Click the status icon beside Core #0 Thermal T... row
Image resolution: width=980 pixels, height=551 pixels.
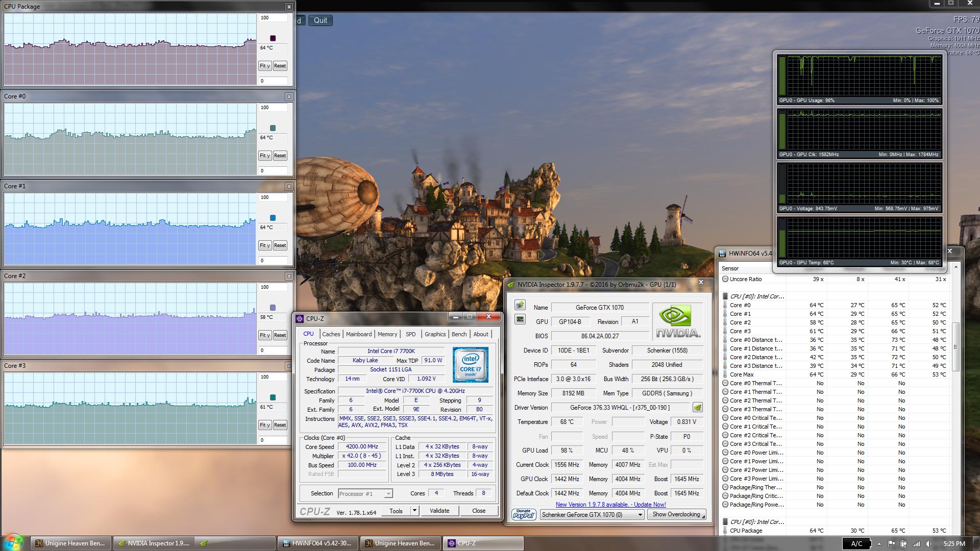pyautogui.click(x=725, y=383)
